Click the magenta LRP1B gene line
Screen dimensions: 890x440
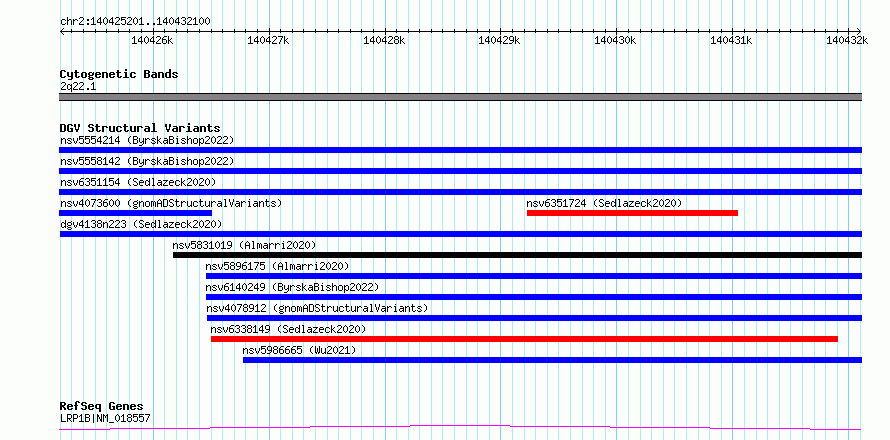coord(460,428)
